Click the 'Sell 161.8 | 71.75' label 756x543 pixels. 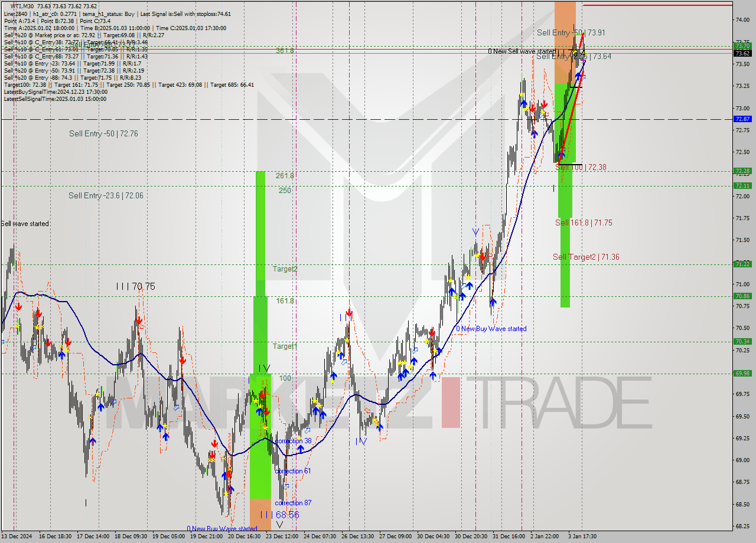pyautogui.click(x=584, y=223)
